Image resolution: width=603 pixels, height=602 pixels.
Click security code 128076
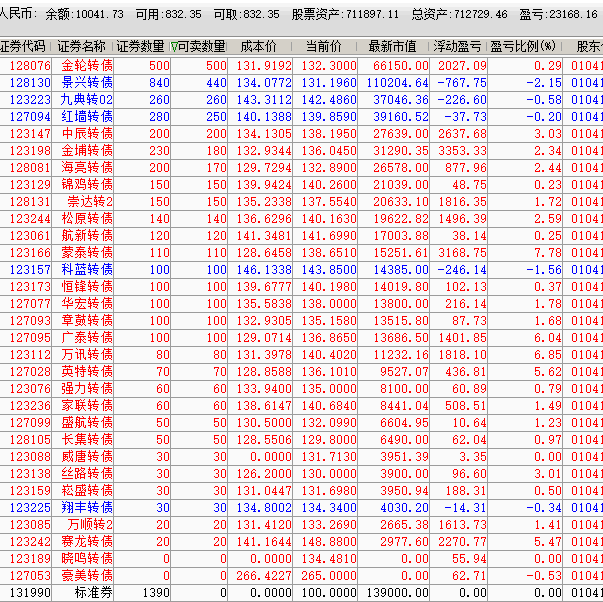30,66
